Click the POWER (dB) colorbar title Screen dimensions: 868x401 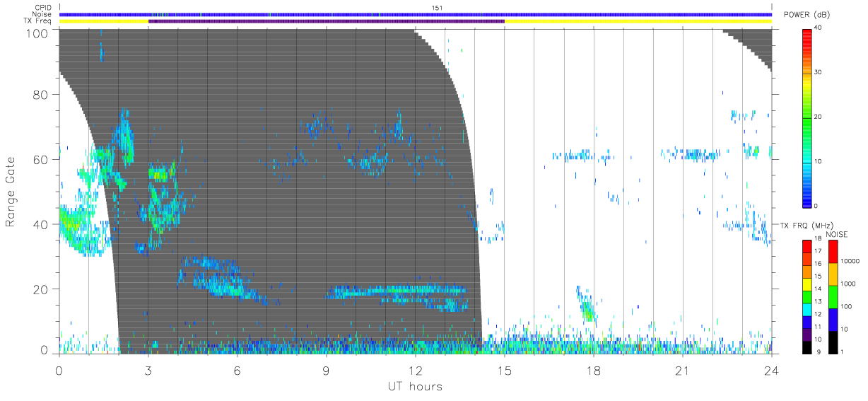point(806,16)
